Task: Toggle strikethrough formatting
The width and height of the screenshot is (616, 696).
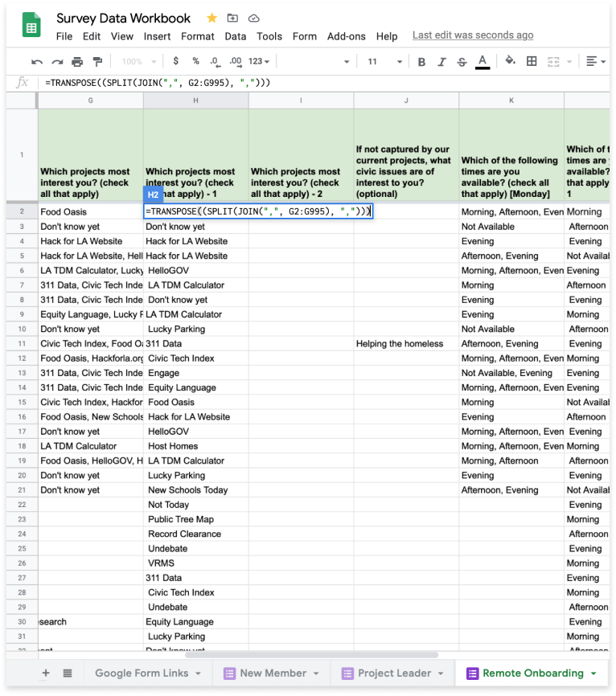Action: pyautogui.click(x=462, y=62)
